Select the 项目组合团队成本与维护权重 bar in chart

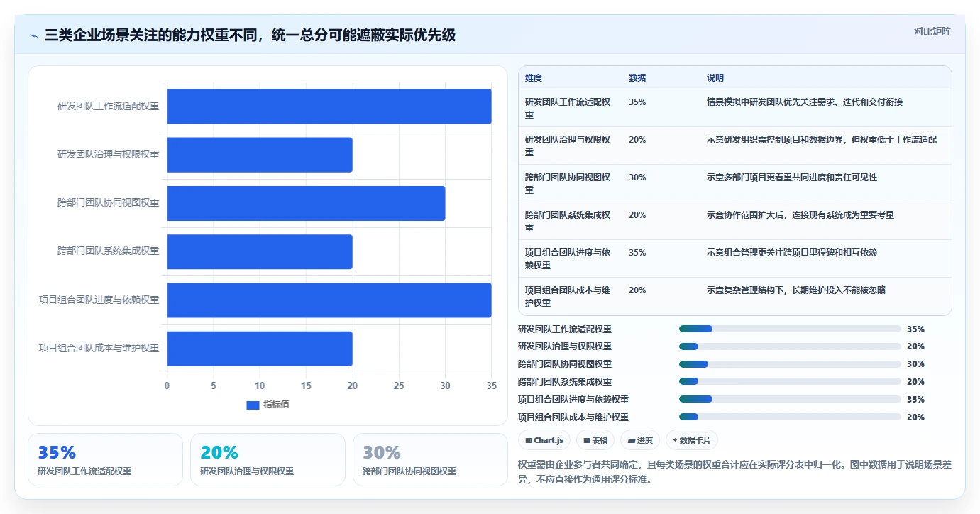[x=260, y=349]
